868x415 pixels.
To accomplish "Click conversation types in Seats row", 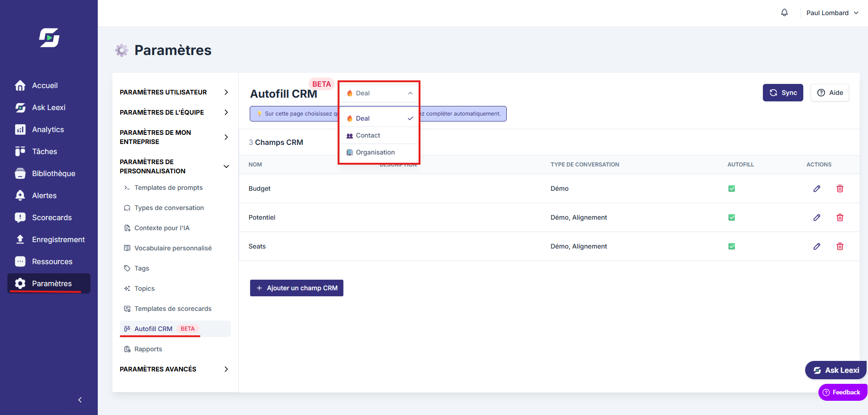I will [579, 246].
